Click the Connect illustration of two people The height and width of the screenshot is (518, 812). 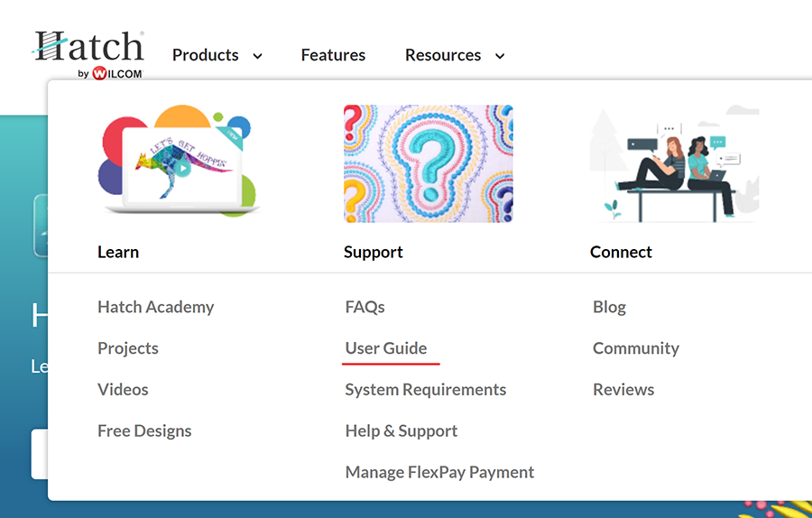click(674, 163)
